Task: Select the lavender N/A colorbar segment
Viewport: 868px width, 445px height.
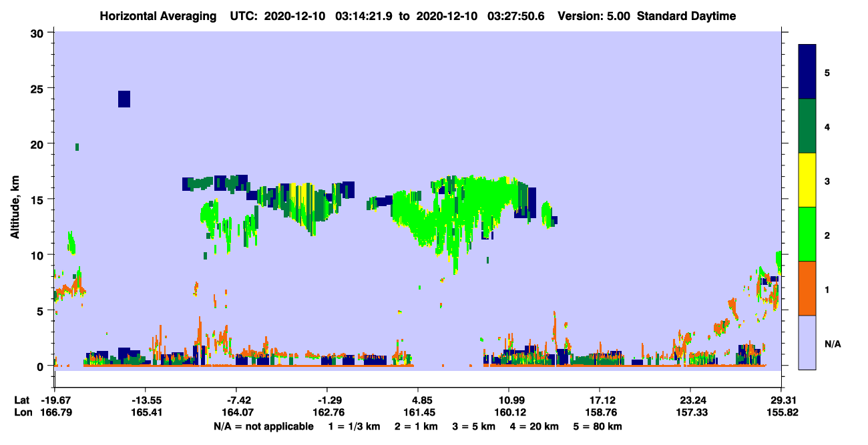Action: [x=807, y=342]
